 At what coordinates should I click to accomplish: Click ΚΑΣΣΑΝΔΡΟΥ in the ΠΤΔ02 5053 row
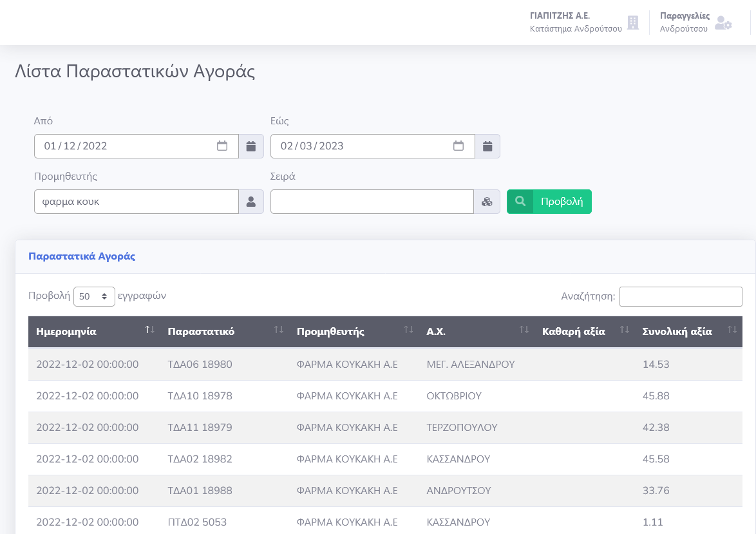pyautogui.click(x=458, y=522)
